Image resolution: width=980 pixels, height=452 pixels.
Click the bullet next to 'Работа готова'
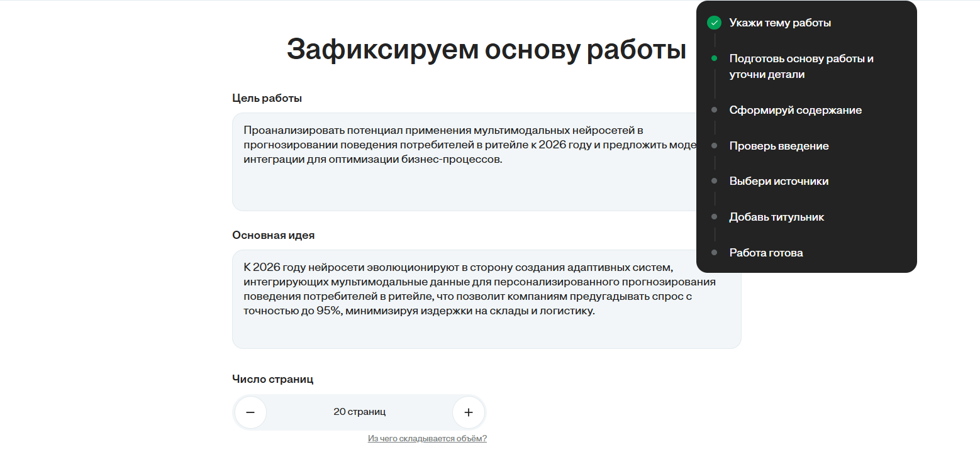(x=714, y=253)
